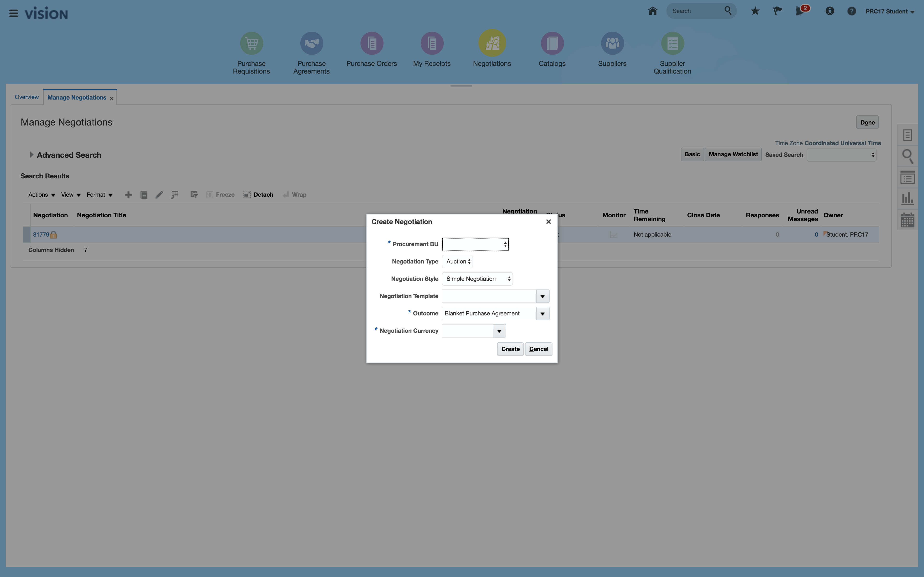Screen dimensions: 924x577
Task: Open the Actions menu in toolbar
Action: click(41, 195)
